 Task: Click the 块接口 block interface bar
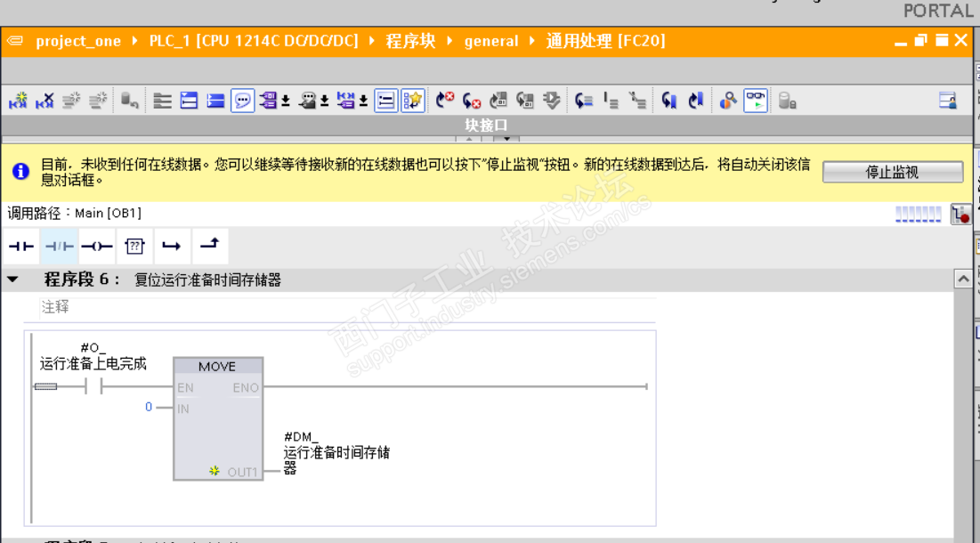tap(486, 126)
